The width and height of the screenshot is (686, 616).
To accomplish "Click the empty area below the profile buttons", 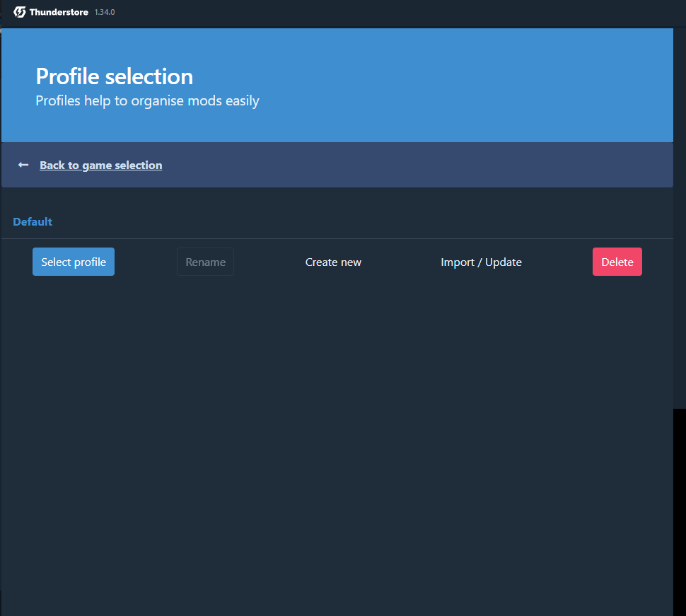I will click(337, 424).
